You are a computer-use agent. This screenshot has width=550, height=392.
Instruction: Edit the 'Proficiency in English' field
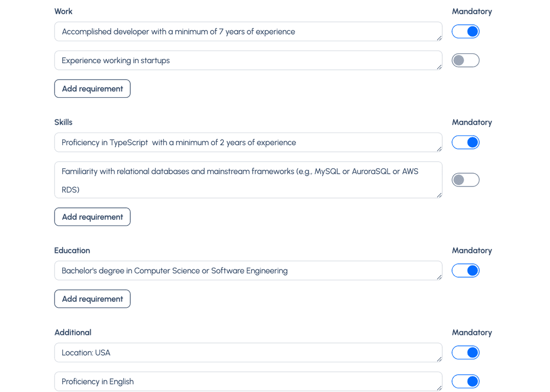click(248, 382)
